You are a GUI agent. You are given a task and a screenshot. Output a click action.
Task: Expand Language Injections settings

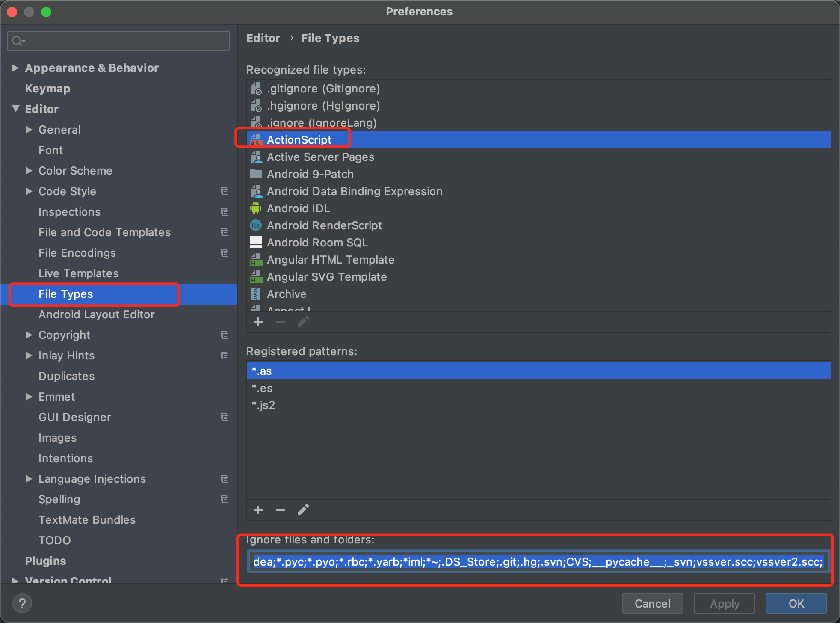[x=29, y=479]
